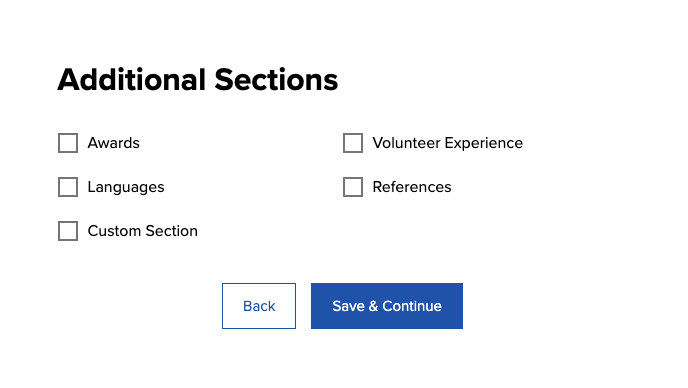Toggle the References checkbox
The width and height of the screenshot is (688, 388).
pyautogui.click(x=353, y=187)
